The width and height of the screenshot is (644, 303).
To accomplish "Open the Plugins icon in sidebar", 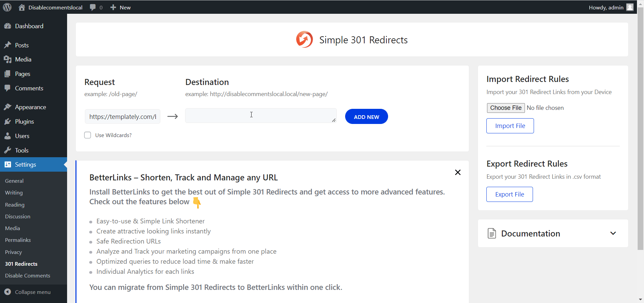I will [8, 121].
